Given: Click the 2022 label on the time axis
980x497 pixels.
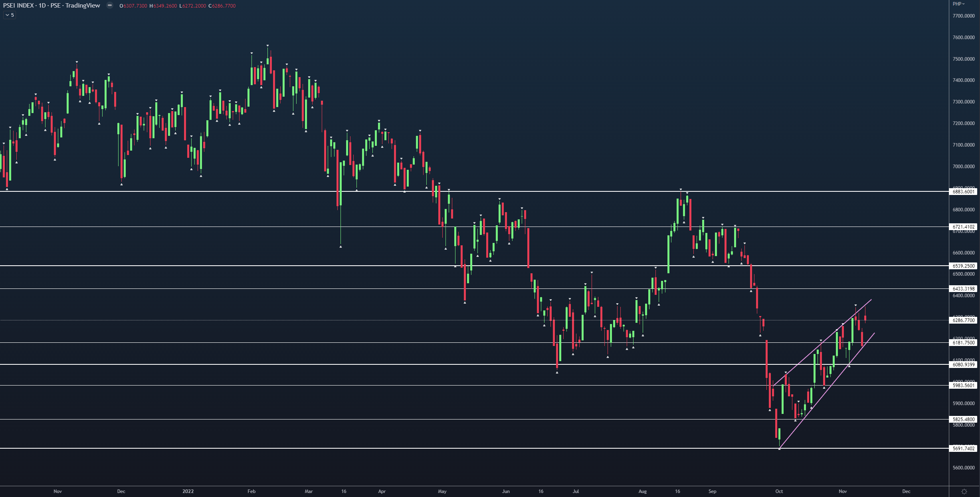Looking at the screenshot, I should [188, 491].
